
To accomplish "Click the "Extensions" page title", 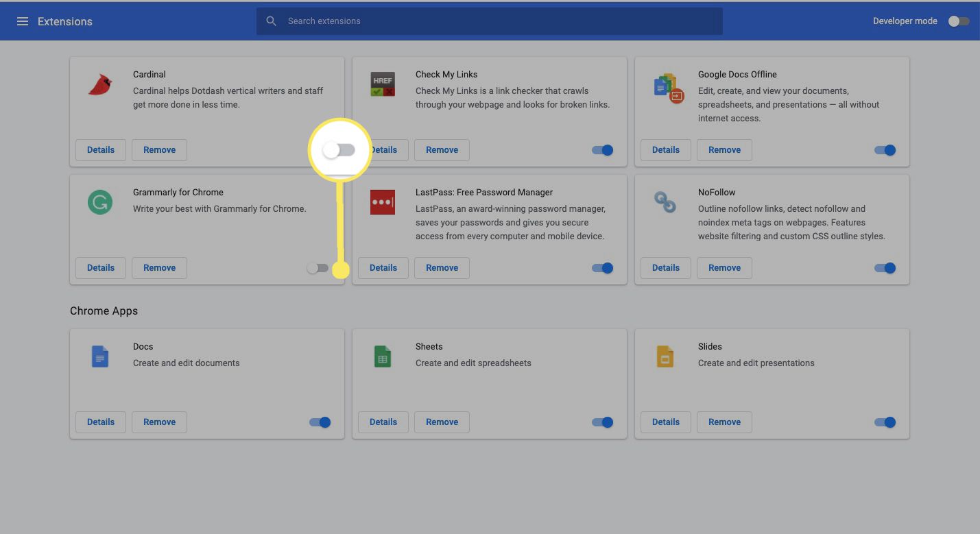I will tap(65, 21).
